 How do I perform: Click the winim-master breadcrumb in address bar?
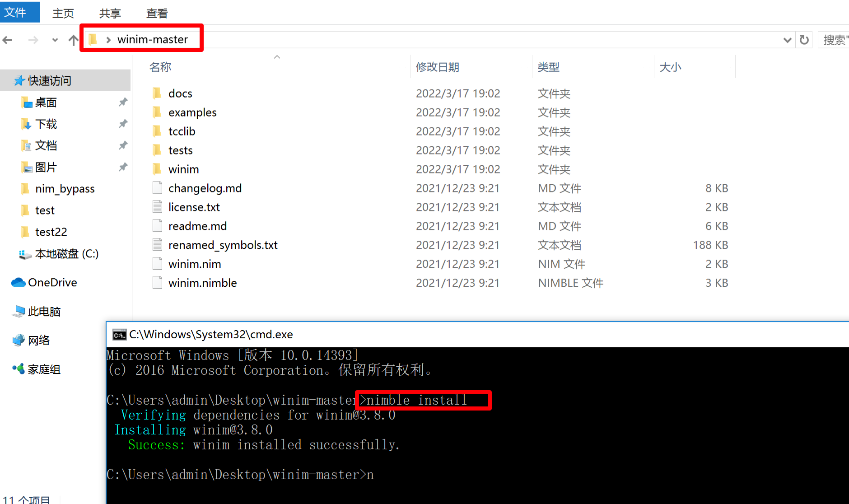click(152, 39)
